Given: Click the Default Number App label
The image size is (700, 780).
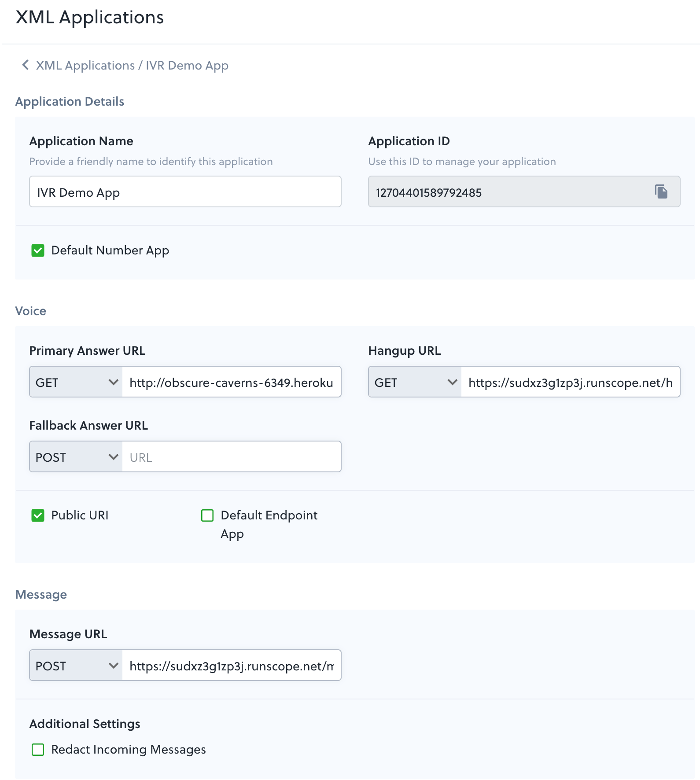Looking at the screenshot, I should point(110,250).
